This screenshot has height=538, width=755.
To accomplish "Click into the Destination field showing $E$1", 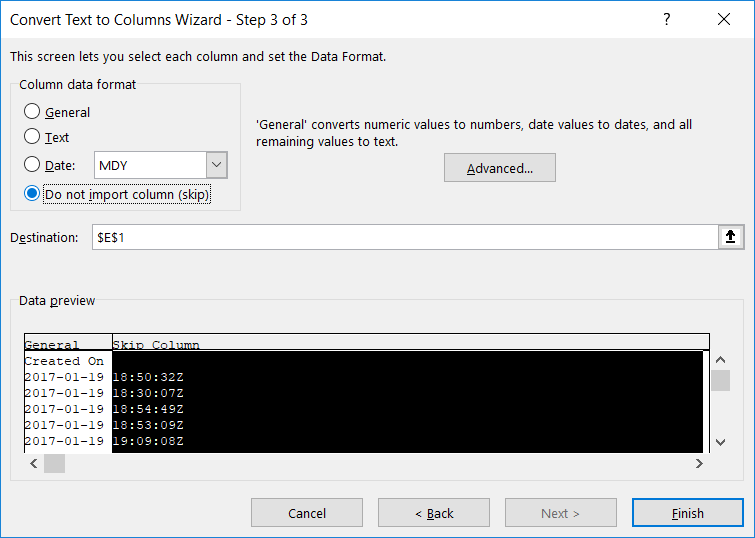I will [405, 237].
